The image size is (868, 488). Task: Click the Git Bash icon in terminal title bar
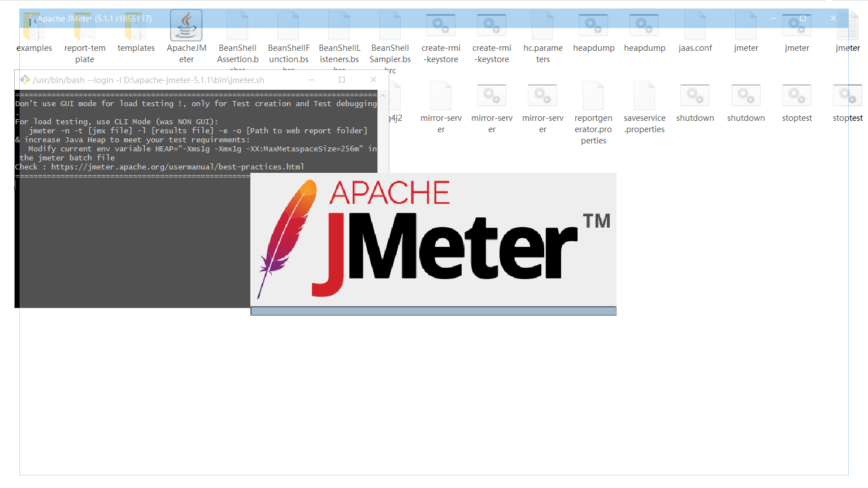click(25, 80)
